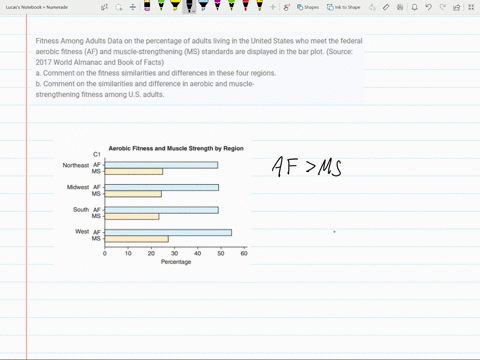Viewport: 480px width, 360px height.
Task: Select the Northeast MS bar
Action: [x=134, y=171]
